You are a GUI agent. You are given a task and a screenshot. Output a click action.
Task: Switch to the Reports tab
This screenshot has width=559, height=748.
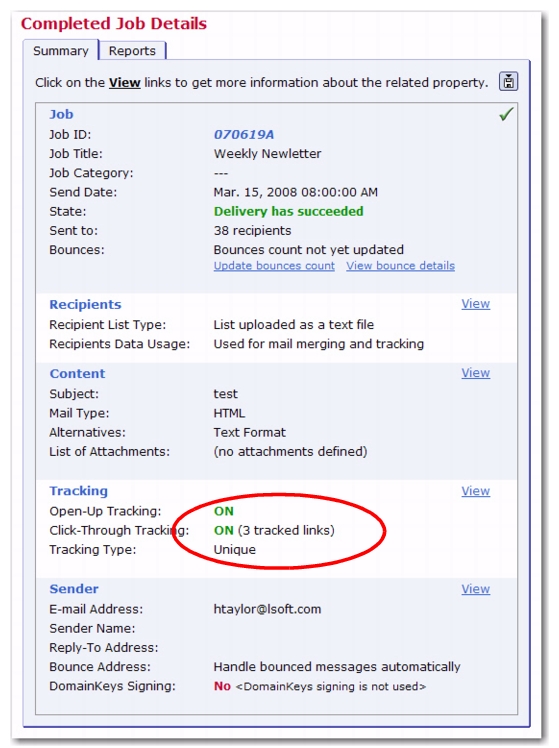132,51
